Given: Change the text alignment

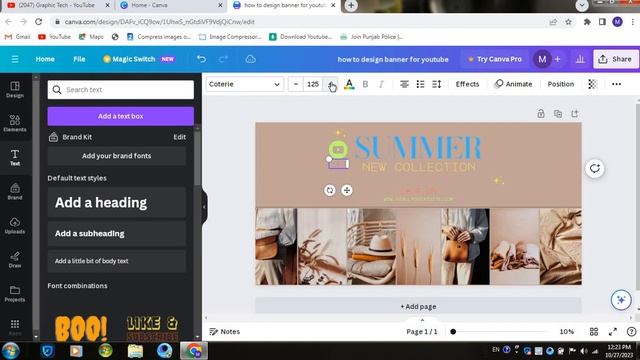Looking at the screenshot, I should (x=404, y=84).
